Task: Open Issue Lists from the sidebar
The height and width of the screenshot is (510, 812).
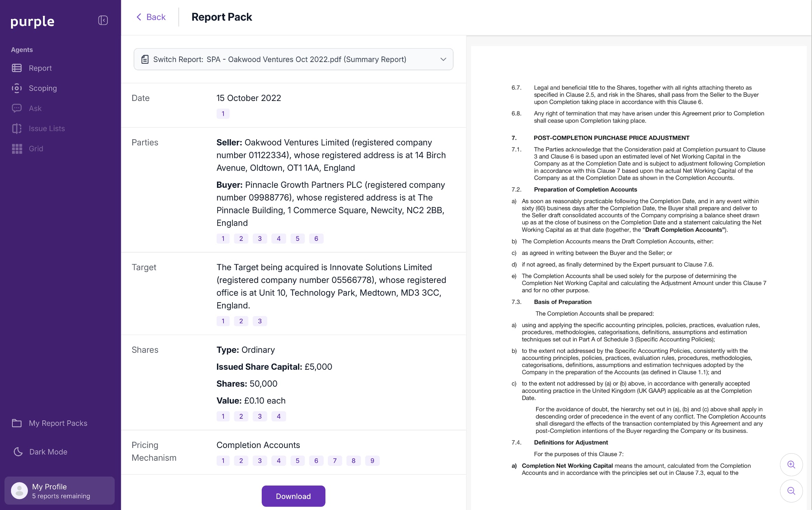Action: (x=46, y=128)
